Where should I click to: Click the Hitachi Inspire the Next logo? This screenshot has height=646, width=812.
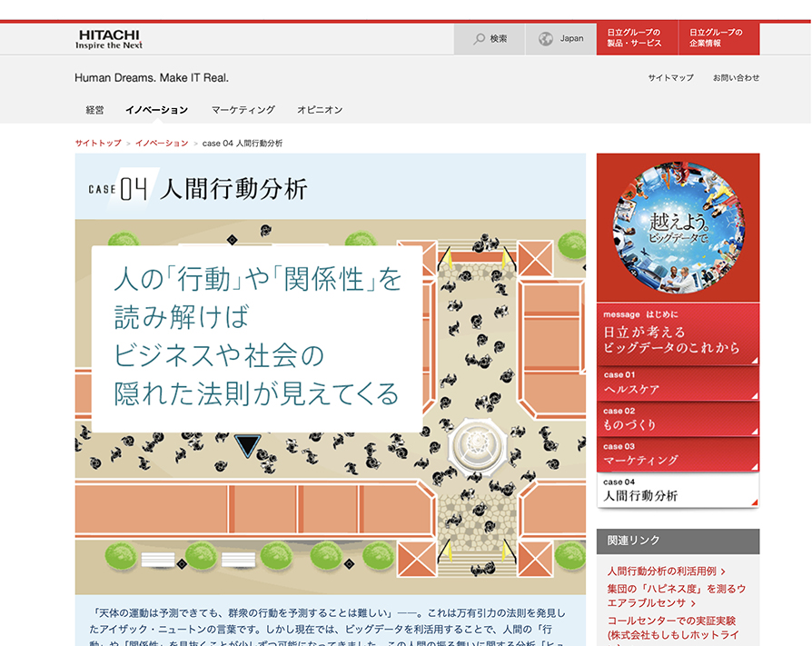click(x=109, y=39)
